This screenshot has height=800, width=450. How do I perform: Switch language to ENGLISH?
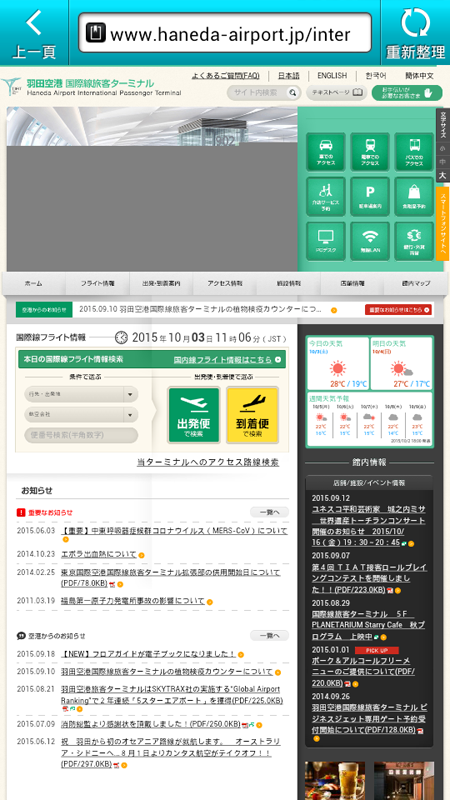332,76
